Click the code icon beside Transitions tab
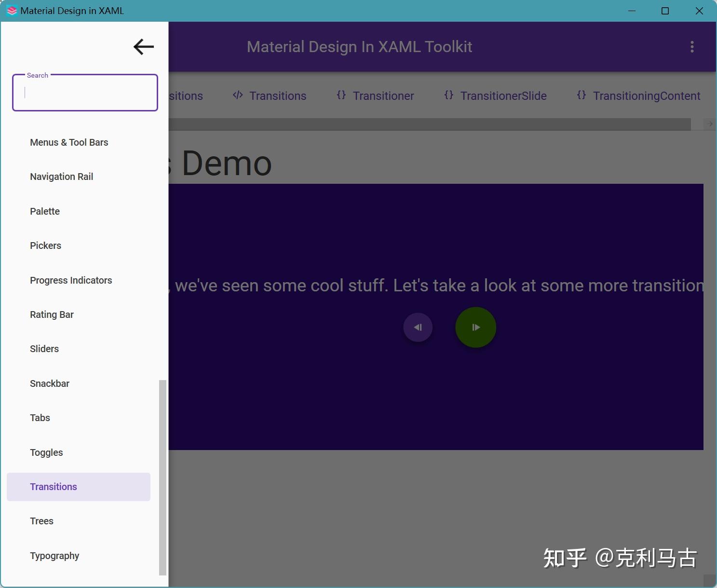717x588 pixels. [x=237, y=95]
